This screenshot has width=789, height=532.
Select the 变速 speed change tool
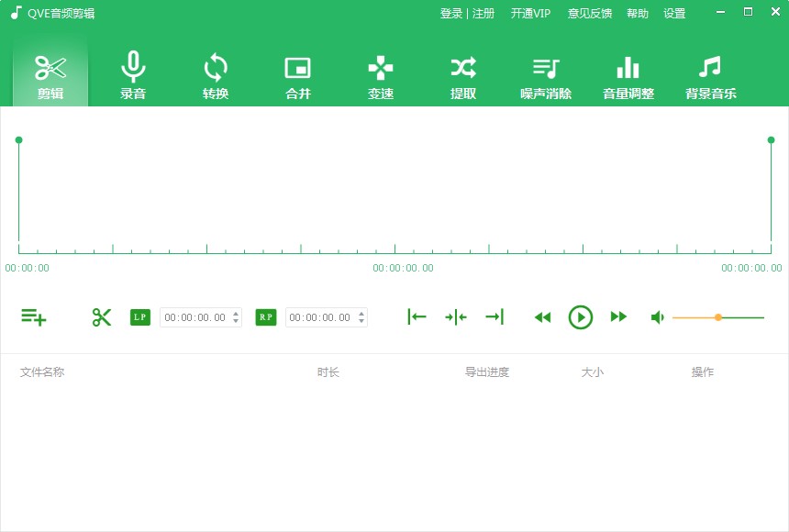381,76
